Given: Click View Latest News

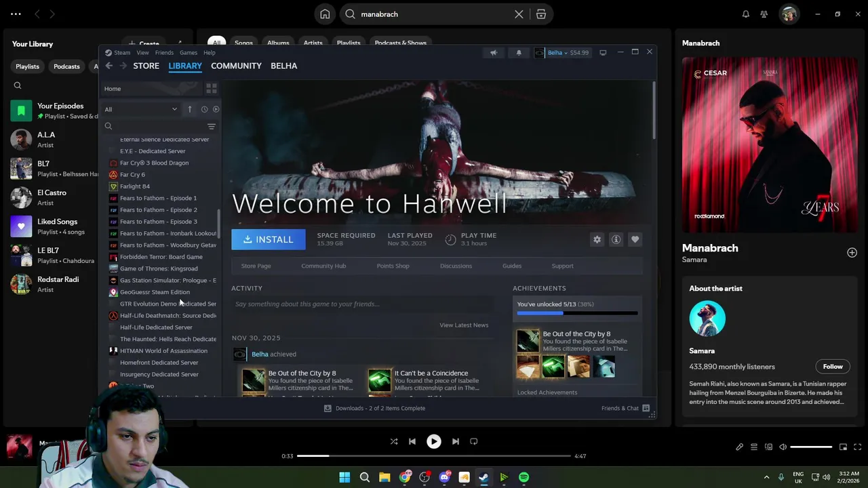Looking at the screenshot, I should (464, 325).
